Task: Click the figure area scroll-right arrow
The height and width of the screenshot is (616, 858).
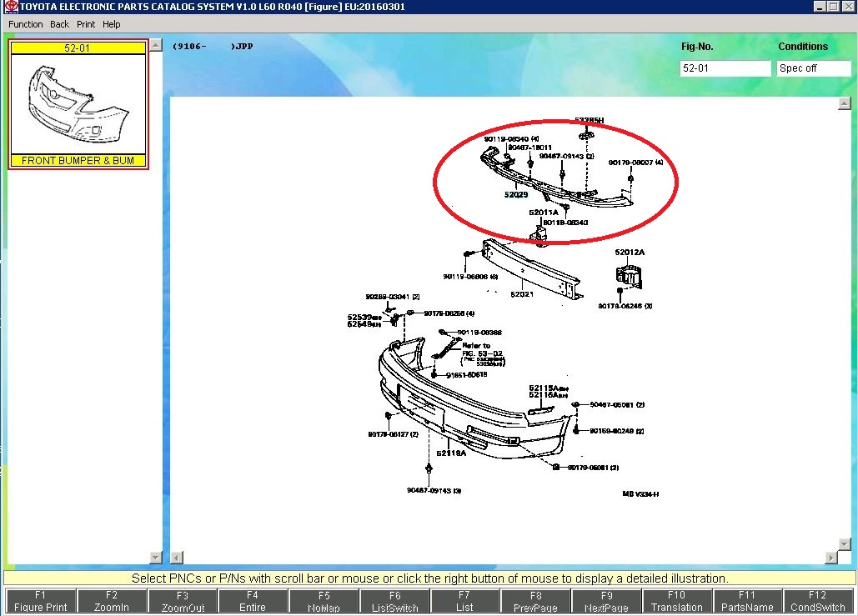Action: click(831, 558)
